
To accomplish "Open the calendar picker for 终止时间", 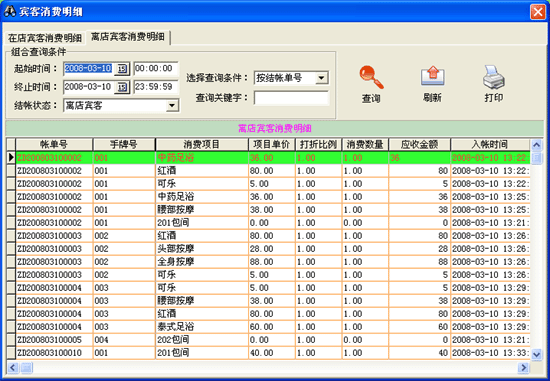I will tap(122, 87).
